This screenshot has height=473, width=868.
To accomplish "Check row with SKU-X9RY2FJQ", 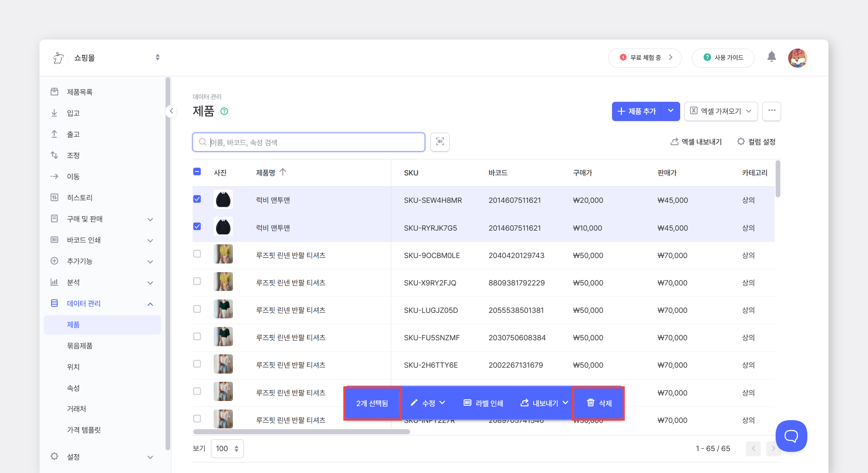I will point(197,281).
